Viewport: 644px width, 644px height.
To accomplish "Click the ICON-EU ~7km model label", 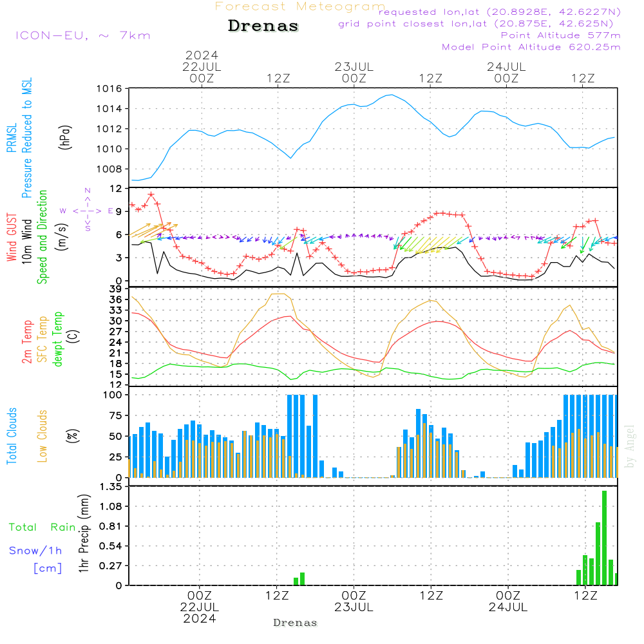I will pyautogui.click(x=82, y=35).
